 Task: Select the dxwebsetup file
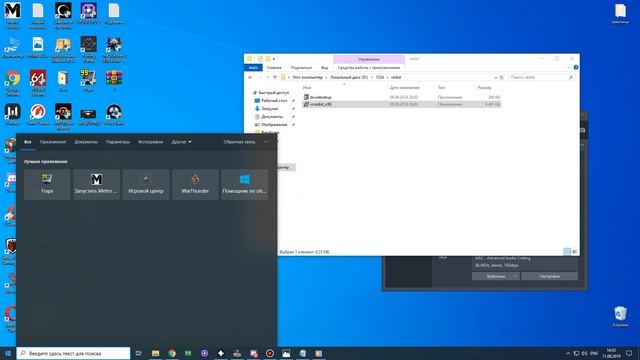tap(320, 98)
